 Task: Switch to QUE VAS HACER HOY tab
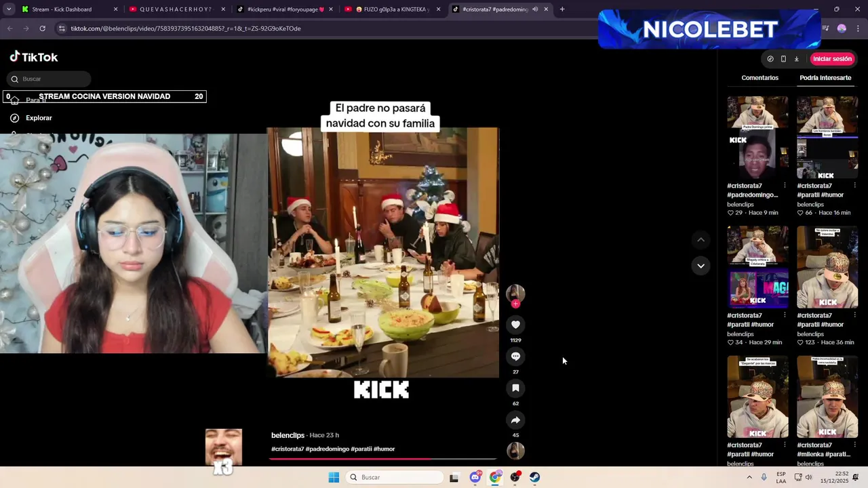click(178, 9)
